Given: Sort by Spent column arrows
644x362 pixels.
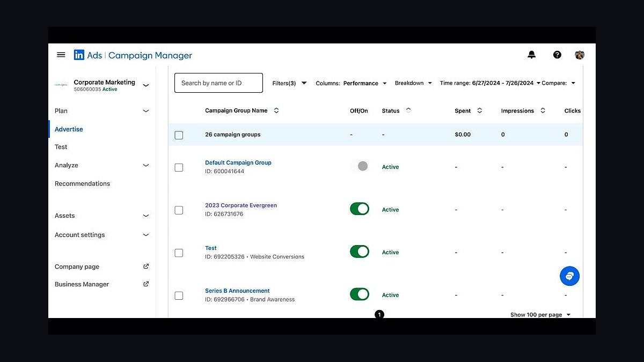Looking at the screenshot, I should [480, 110].
